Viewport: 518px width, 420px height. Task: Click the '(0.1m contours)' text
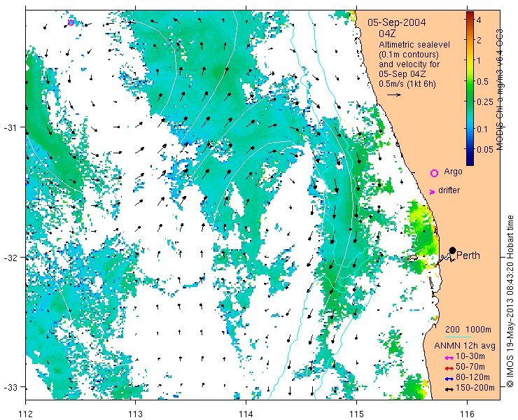pos(409,55)
